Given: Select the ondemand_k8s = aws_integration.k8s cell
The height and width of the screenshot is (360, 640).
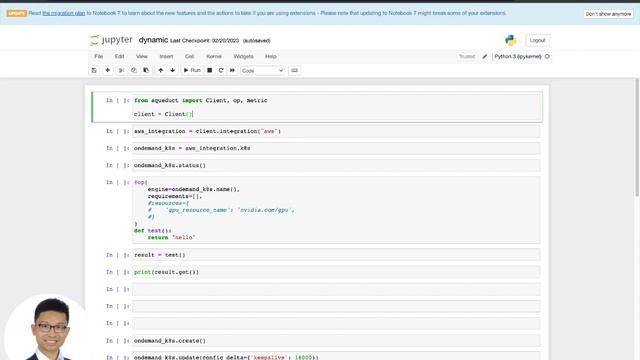Looking at the screenshot, I should click(336, 148).
